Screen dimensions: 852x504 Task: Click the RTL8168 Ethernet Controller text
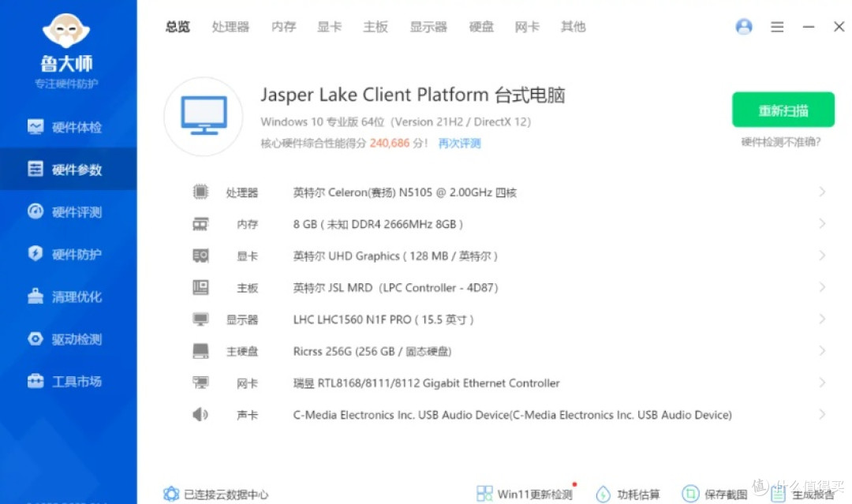(x=427, y=383)
